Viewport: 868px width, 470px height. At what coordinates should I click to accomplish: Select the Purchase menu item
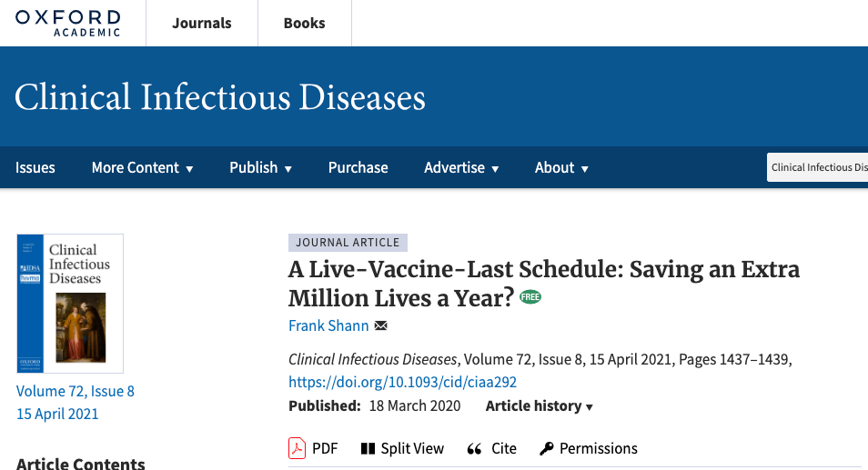click(x=358, y=167)
